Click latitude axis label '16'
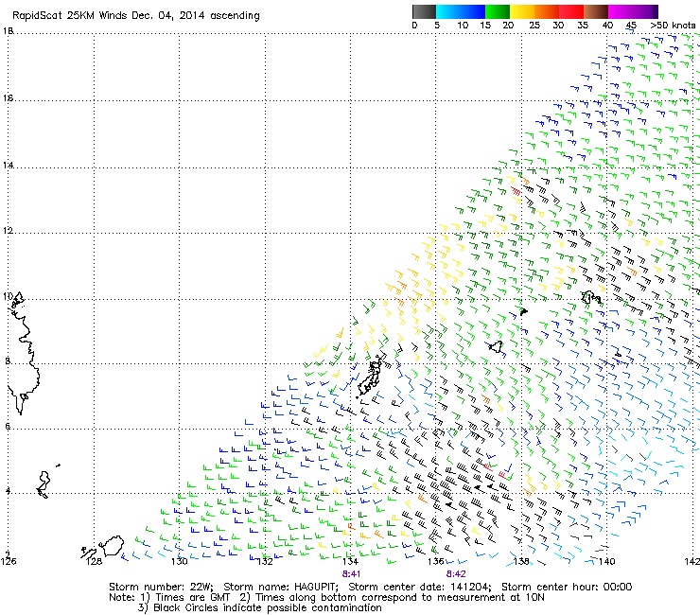 (9, 97)
